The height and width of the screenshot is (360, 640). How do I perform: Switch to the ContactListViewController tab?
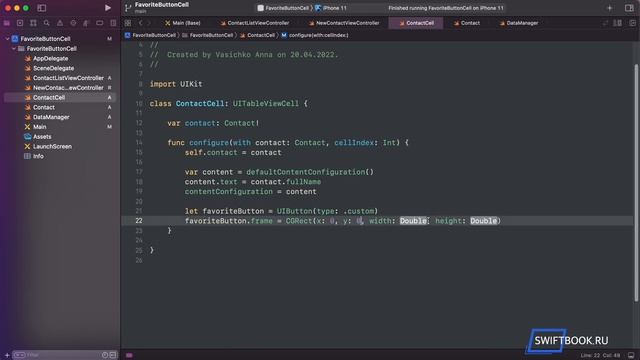pos(255,23)
